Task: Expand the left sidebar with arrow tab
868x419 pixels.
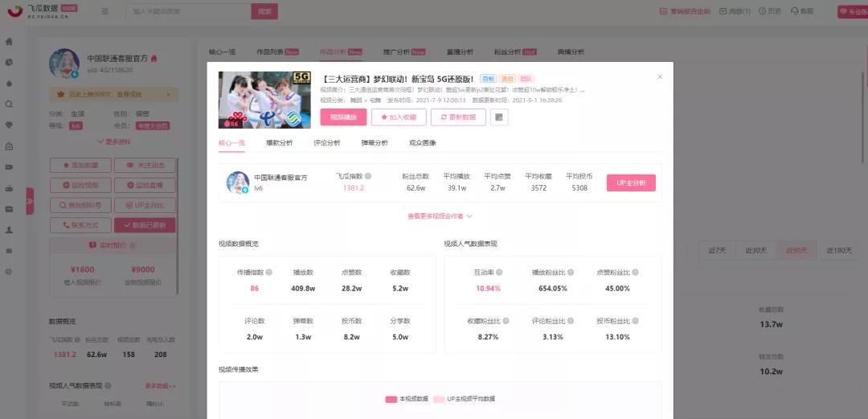Action: (x=30, y=200)
